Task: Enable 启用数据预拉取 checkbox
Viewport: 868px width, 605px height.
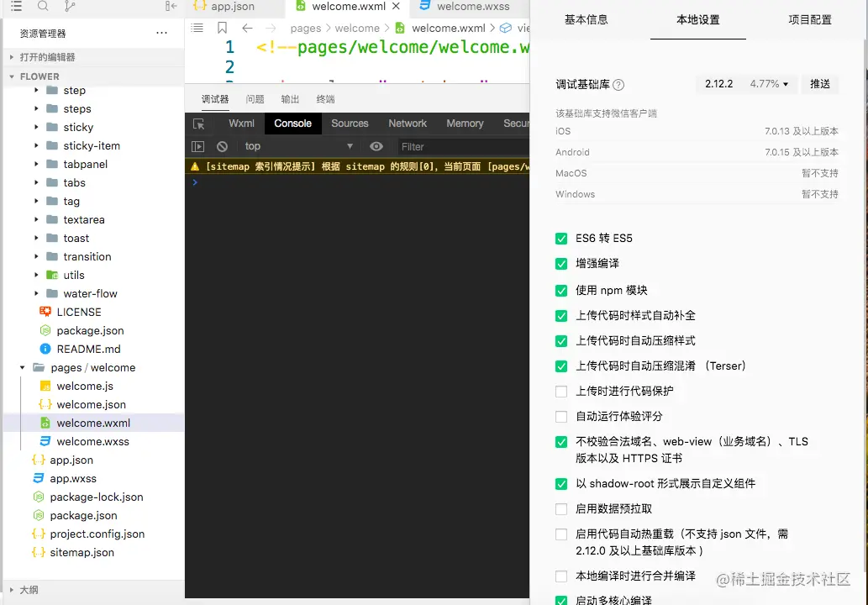Action: click(x=561, y=508)
